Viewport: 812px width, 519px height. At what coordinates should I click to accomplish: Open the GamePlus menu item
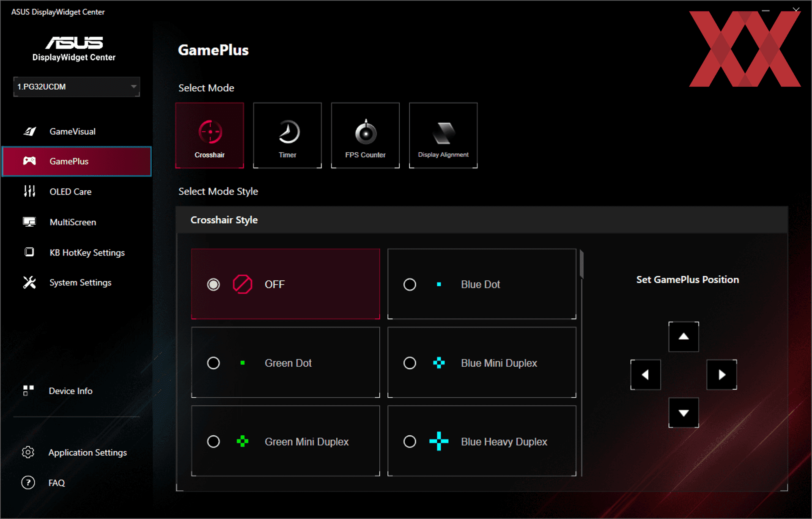coord(77,161)
